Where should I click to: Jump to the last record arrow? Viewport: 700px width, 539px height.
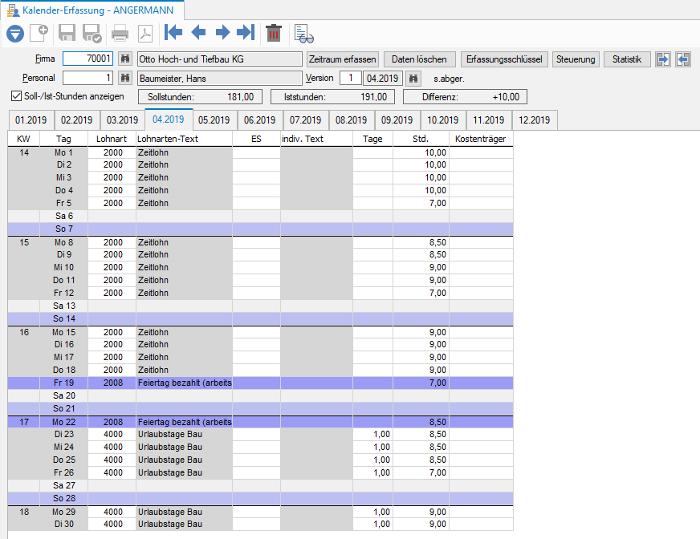click(246, 32)
